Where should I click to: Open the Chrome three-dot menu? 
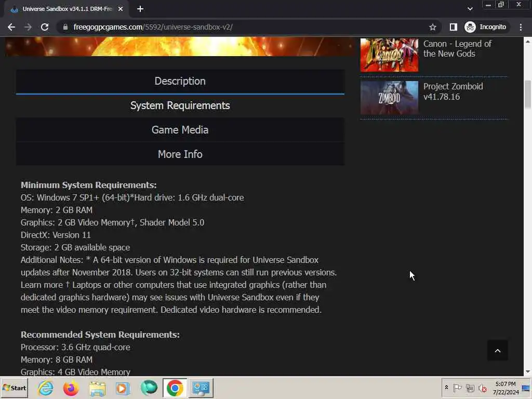(521, 27)
